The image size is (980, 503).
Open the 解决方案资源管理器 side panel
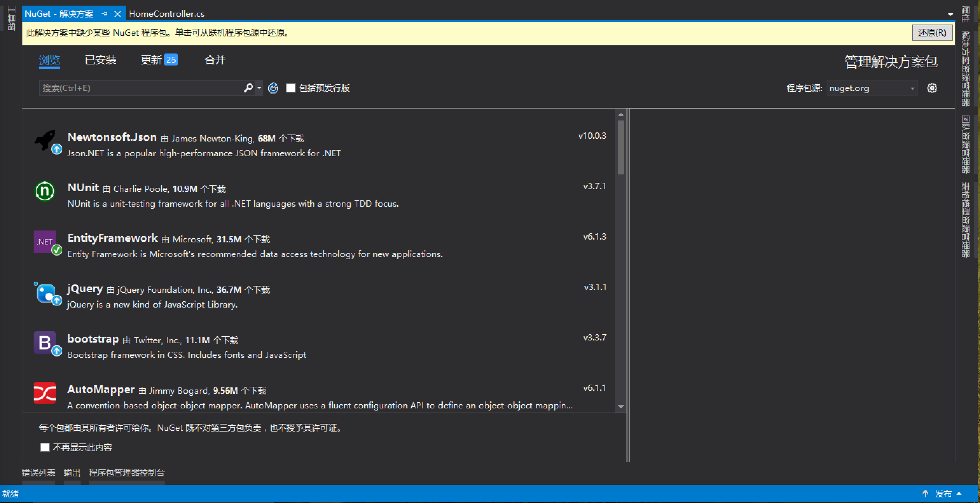[x=966, y=69]
